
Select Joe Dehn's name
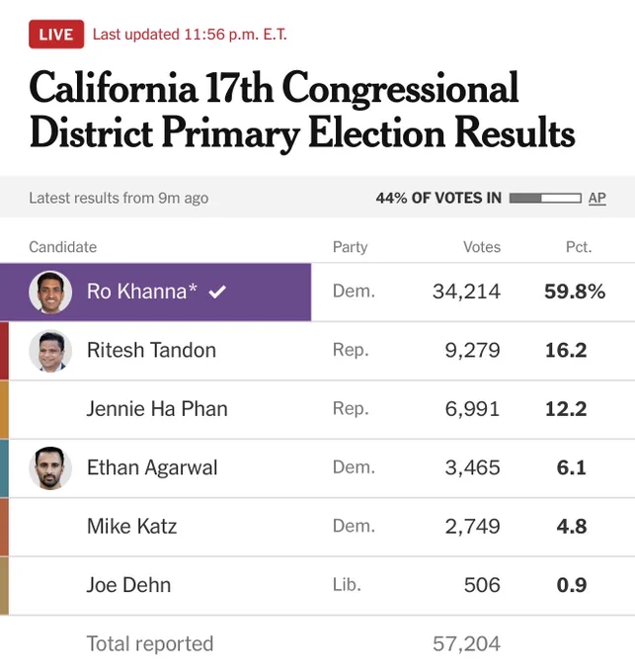[129, 585]
